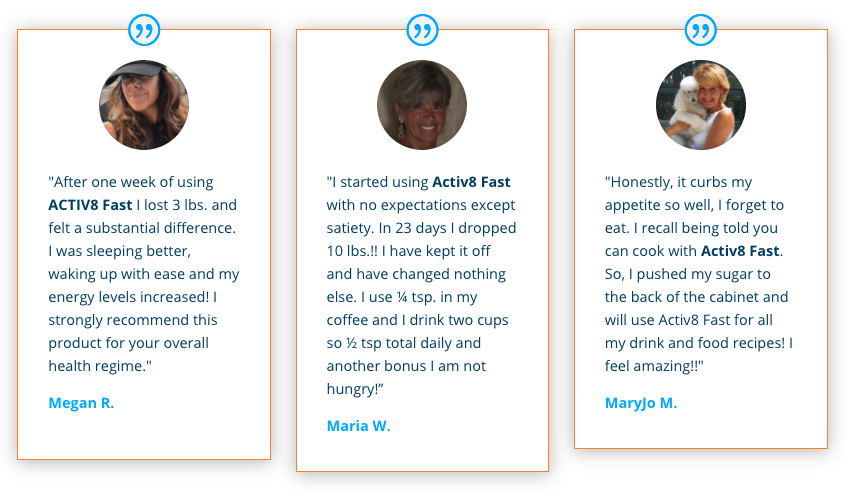Image resolution: width=845 pixels, height=490 pixels.
Task: Open Maria W.'s circular profile photo
Action: click(x=422, y=105)
